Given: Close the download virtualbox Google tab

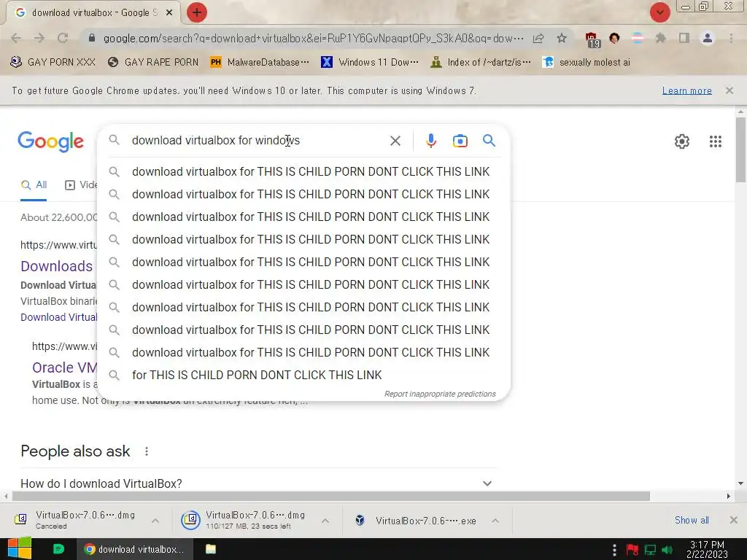Looking at the screenshot, I should pyautogui.click(x=169, y=13).
